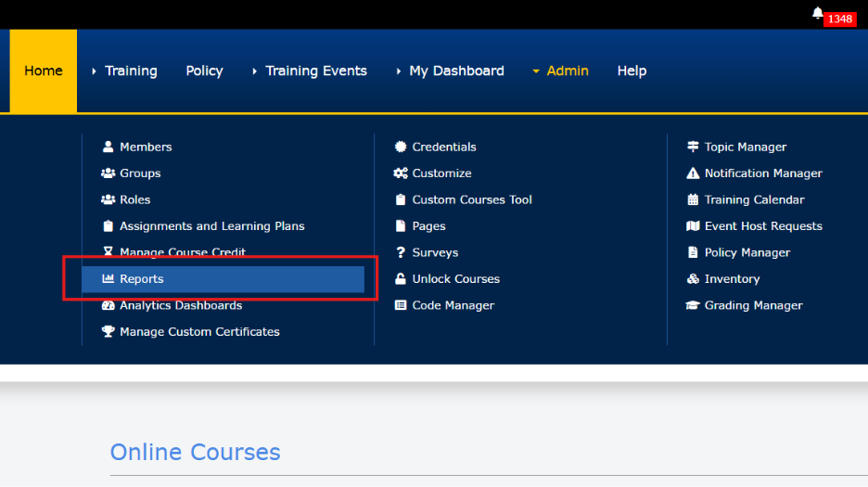Click the Policy Manager document icon
This screenshot has width=868, height=487.
pos(693,252)
